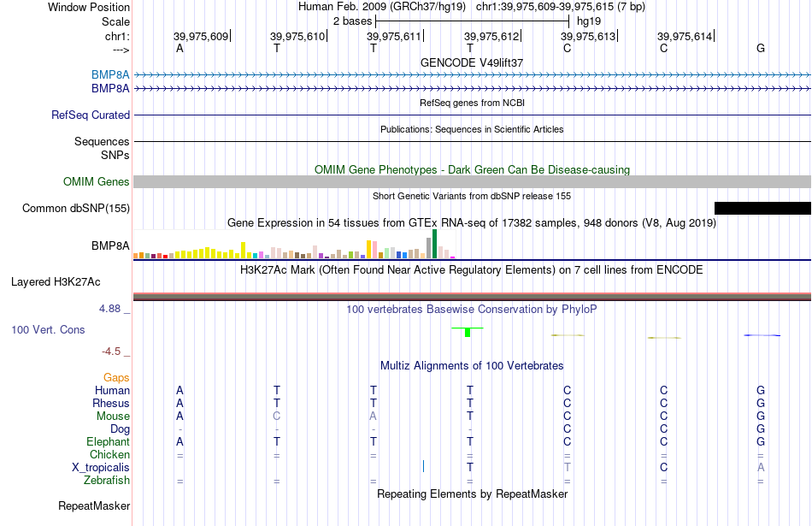Select the X_tropicalis alignment row label
This screenshot has width=812, height=526.
click(101, 468)
